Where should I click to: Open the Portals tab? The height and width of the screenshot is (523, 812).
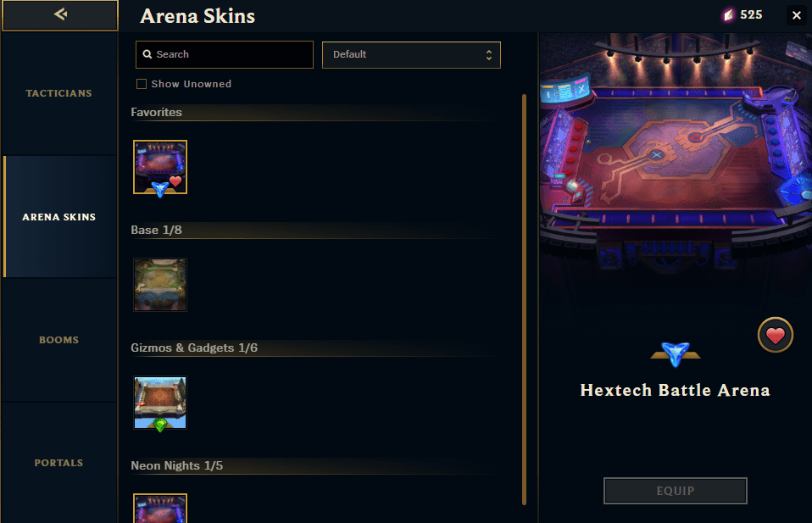pyautogui.click(x=59, y=463)
